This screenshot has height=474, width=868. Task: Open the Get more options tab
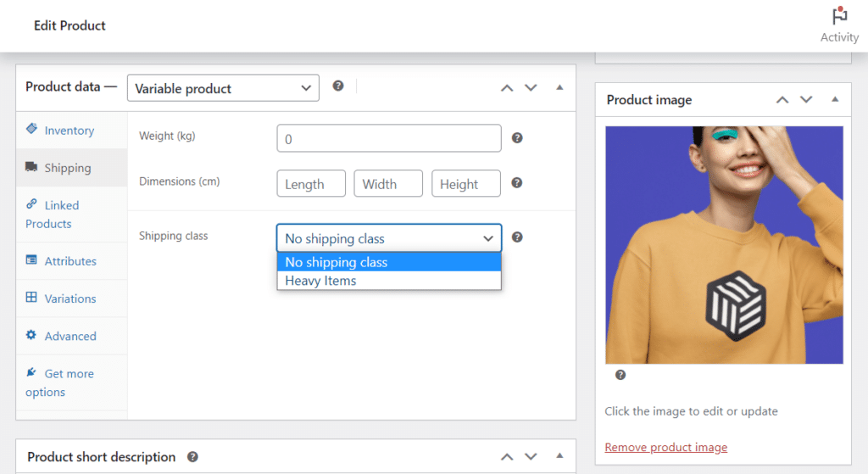tap(72, 382)
